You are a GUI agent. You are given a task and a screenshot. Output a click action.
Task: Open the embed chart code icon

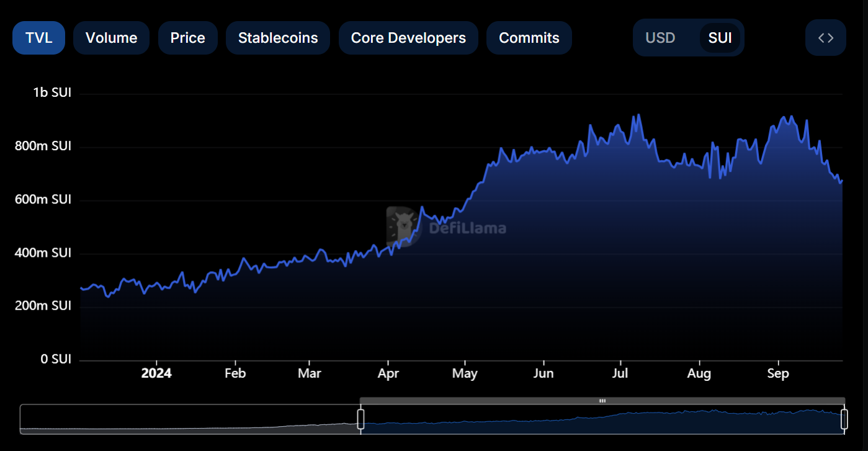825,38
